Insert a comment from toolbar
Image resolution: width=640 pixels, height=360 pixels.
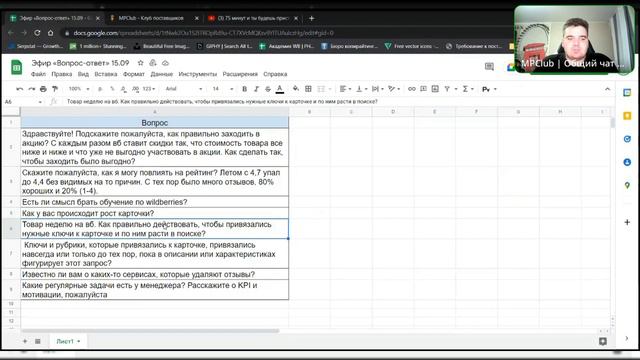pos(423,89)
